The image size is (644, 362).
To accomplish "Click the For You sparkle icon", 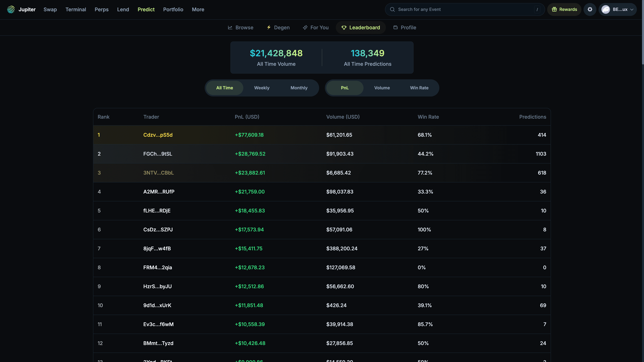I will (x=305, y=28).
